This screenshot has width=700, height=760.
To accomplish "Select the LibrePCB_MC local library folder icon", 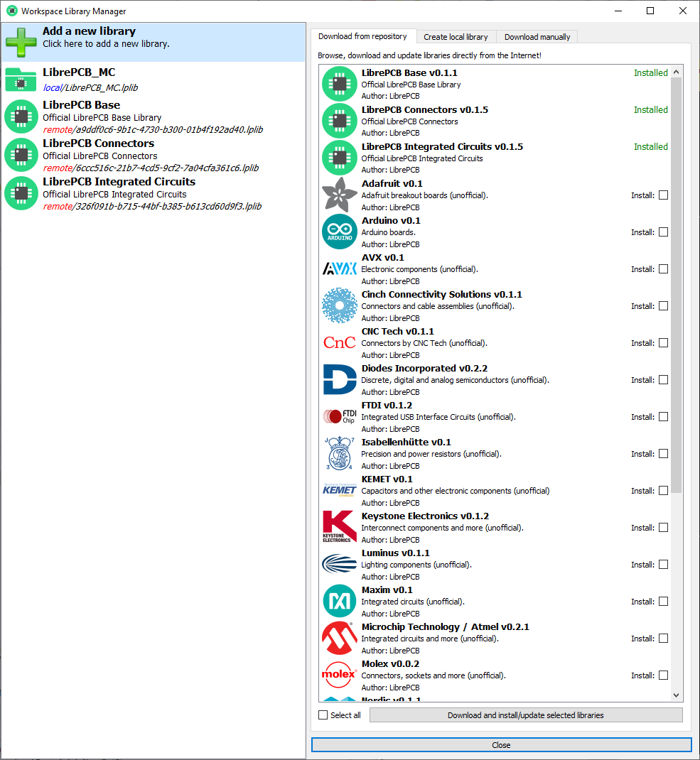I will tap(21, 80).
